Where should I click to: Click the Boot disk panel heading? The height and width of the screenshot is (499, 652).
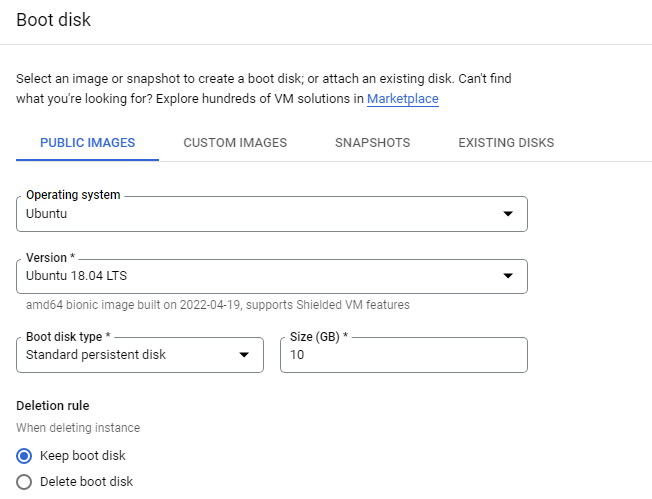coord(53,20)
